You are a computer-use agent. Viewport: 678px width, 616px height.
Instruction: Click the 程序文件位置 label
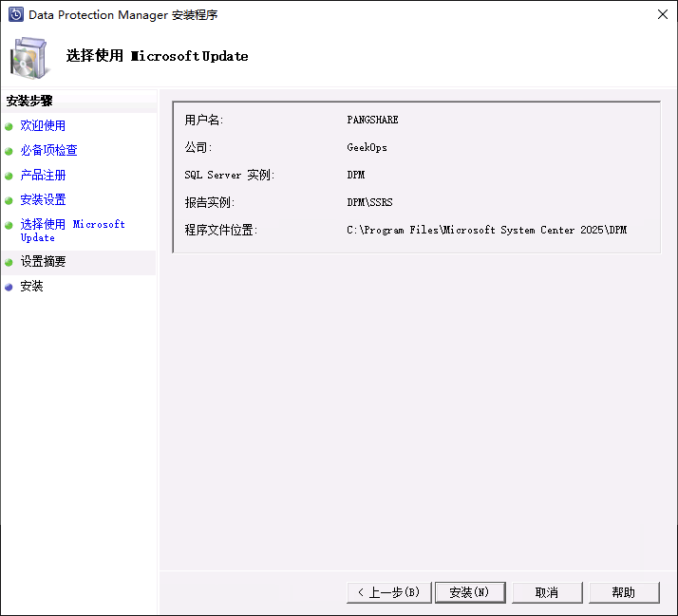221,230
